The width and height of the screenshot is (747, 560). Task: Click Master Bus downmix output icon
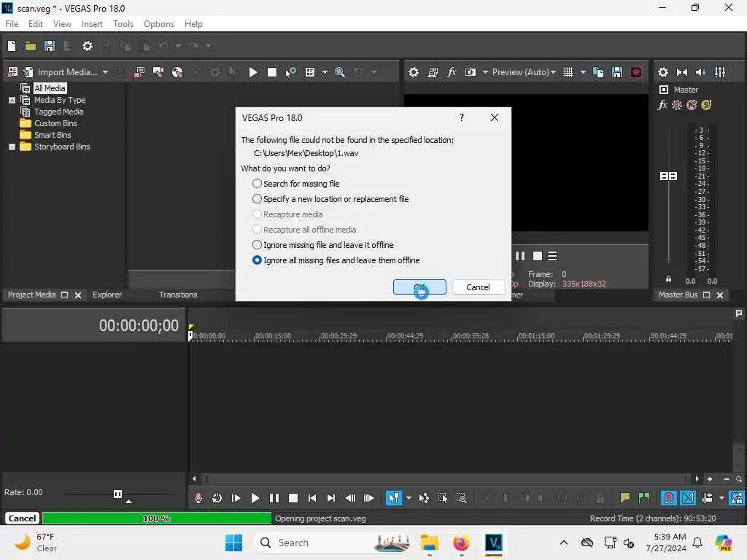pyautogui.click(x=682, y=72)
